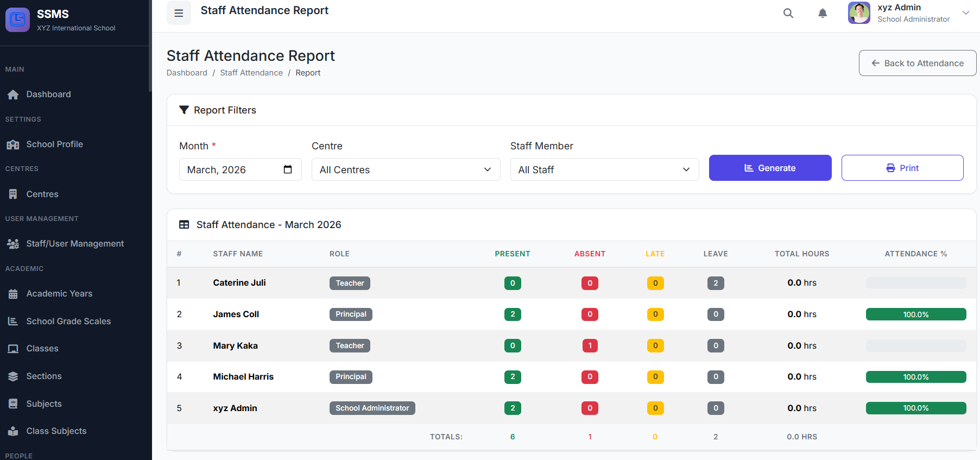Open Academic Years in sidebar
Viewport: 980px width, 460px height.
pos(59,293)
